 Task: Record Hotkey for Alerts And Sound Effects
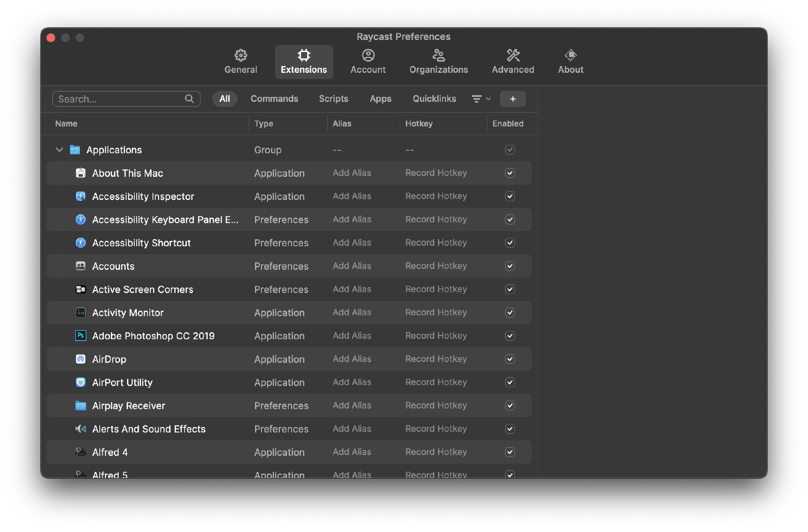pos(436,428)
